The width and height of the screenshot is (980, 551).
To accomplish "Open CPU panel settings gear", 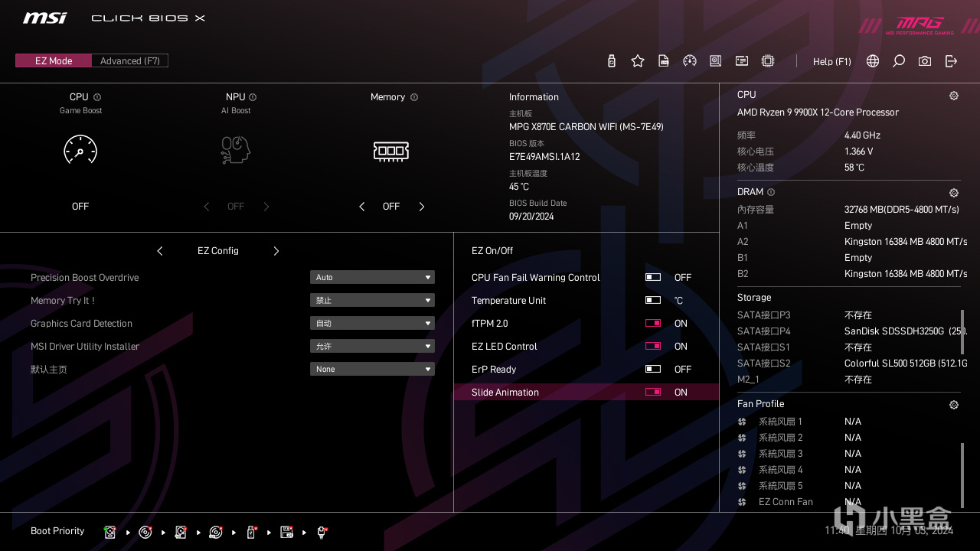I will [x=954, y=96].
